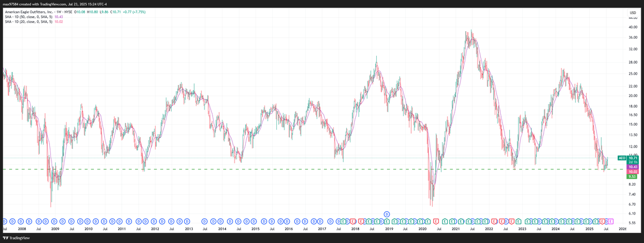Screen dimensions: 644x243
Task: Click the 2016 label on the time axis
Action: coord(289,229)
